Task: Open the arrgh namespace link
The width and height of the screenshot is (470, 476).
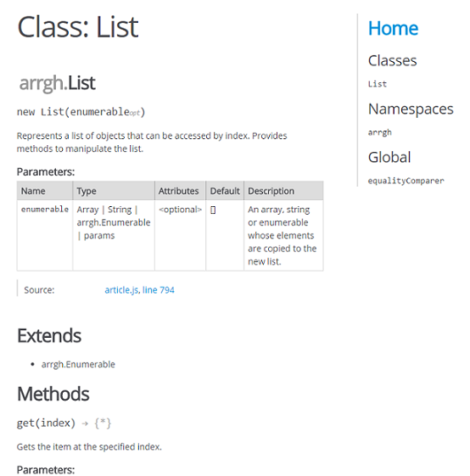Action: coord(380,132)
